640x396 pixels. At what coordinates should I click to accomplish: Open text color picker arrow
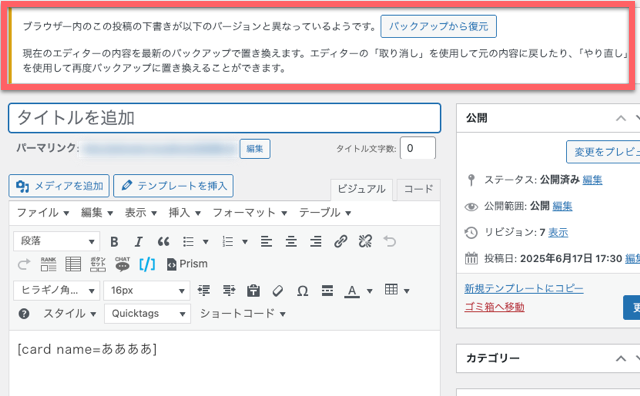tap(369, 291)
